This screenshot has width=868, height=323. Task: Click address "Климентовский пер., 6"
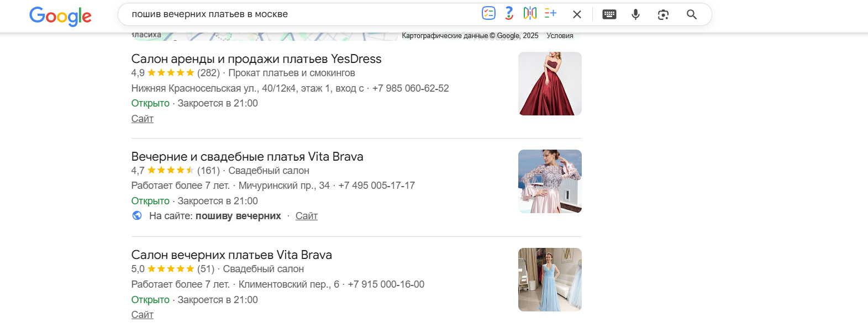(289, 284)
